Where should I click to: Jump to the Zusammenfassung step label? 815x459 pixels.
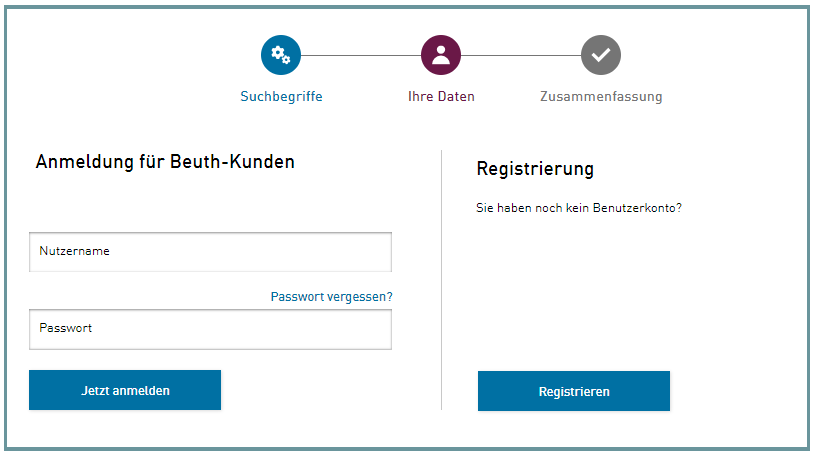[x=601, y=97]
